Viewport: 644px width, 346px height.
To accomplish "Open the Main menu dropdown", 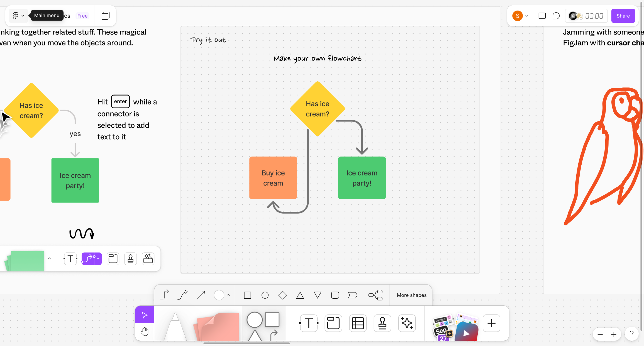I will click(18, 16).
